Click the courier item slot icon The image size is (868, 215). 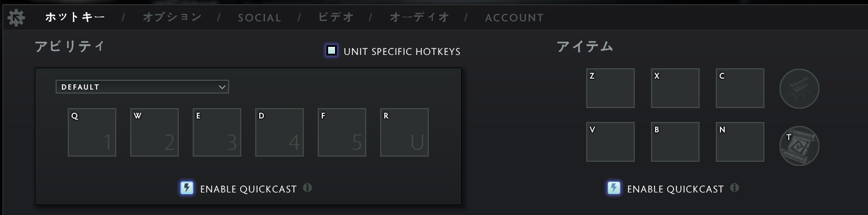(799, 88)
